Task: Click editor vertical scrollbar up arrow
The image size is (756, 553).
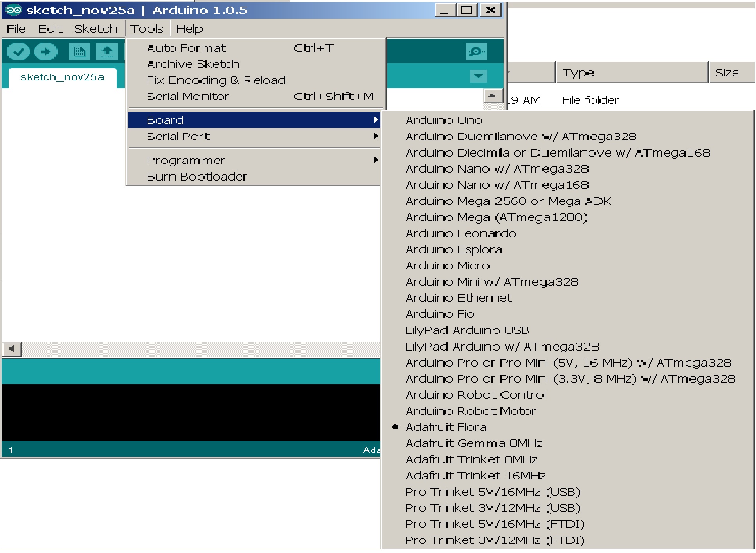Action: click(493, 96)
